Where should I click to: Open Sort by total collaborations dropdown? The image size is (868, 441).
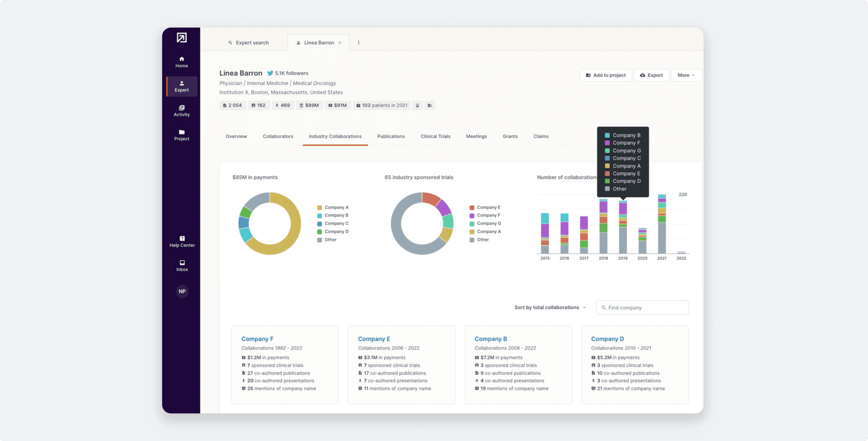click(x=550, y=308)
